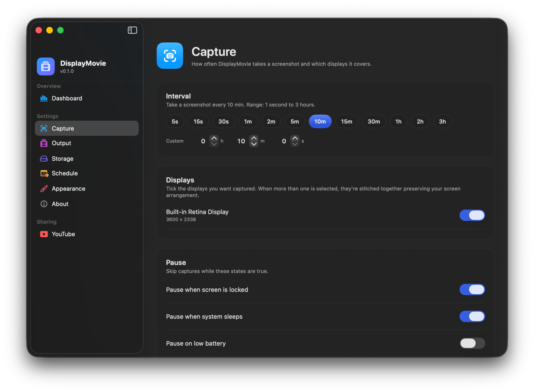Viewport: 556px width, 392px height.
Task: Click the YouTube play icon
Action: tap(44, 234)
